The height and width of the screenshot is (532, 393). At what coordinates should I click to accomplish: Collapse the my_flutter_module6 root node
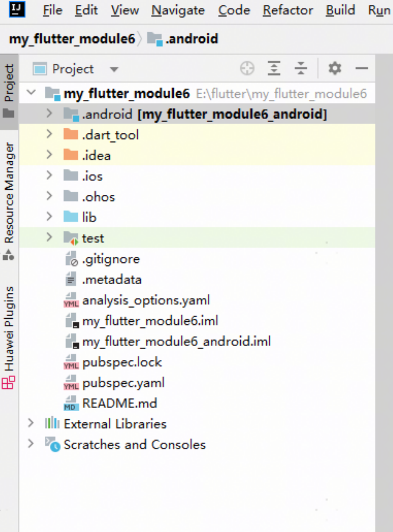coord(31,92)
